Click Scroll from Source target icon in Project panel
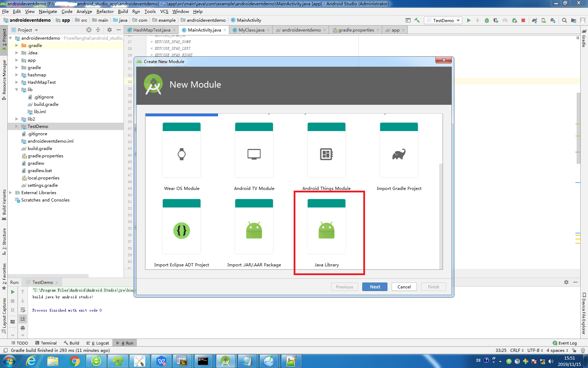This screenshot has width=588, height=368. tap(89, 30)
